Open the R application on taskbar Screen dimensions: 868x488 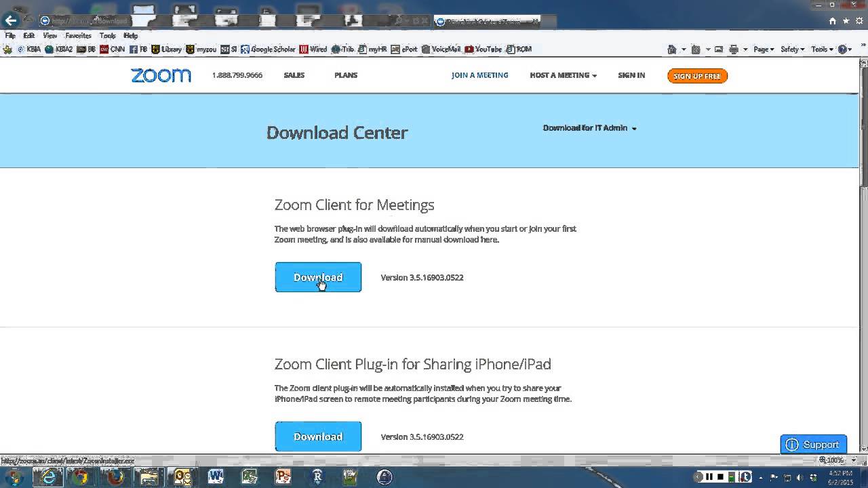317,477
